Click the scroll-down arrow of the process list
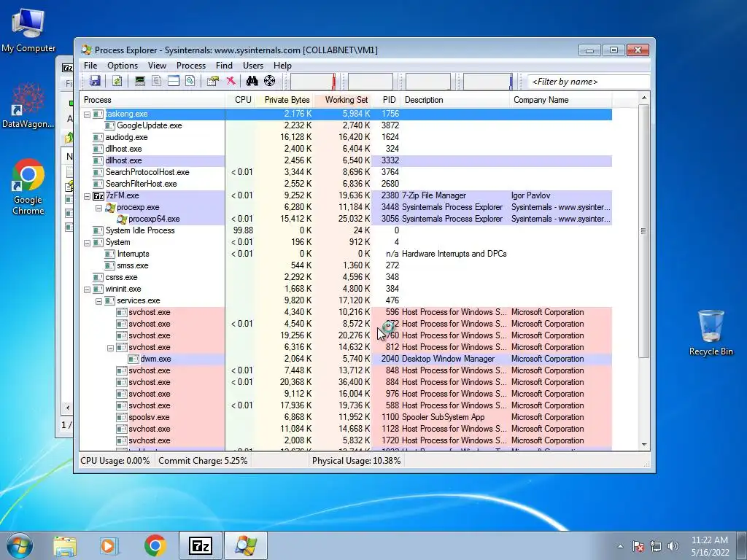The width and height of the screenshot is (747, 560). [x=644, y=445]
